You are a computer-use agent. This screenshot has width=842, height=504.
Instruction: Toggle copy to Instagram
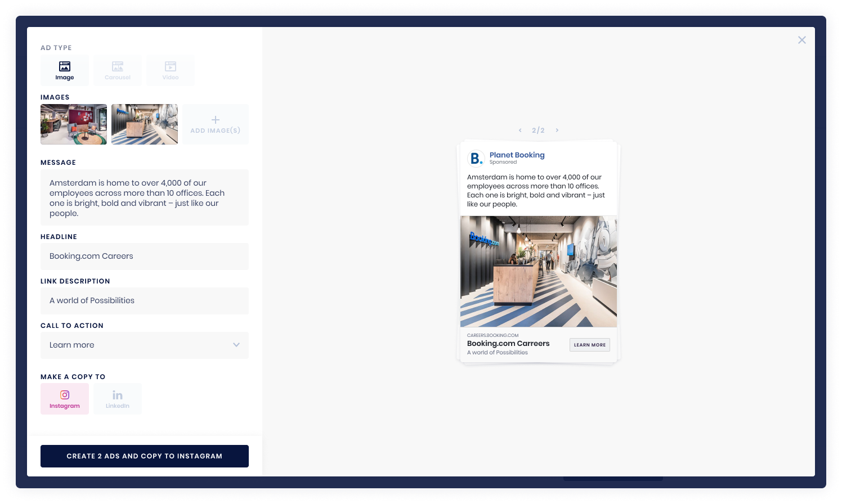click(65, 399)
